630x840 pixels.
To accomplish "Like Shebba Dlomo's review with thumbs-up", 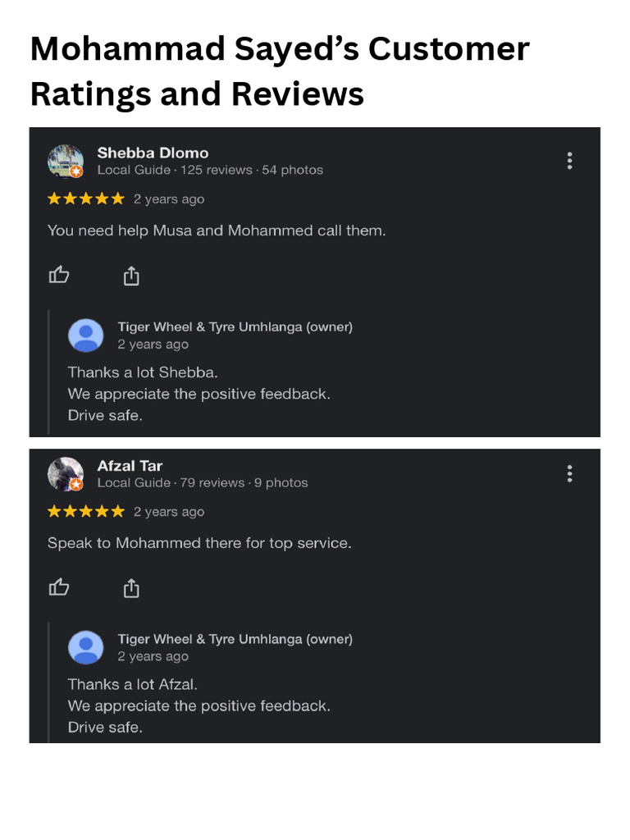I will [x=59, y=276].
